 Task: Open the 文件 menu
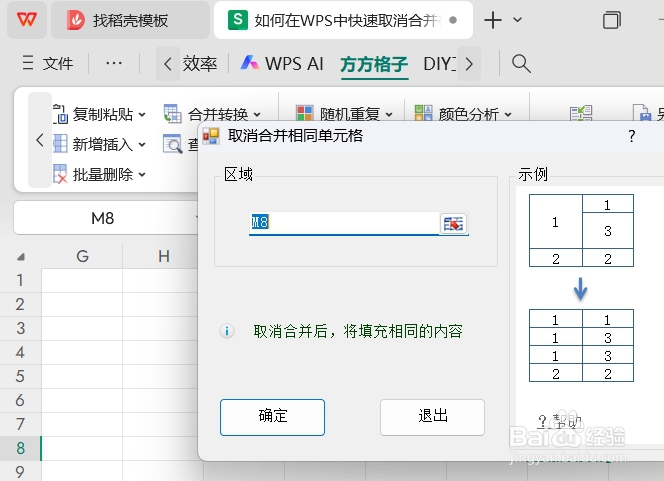click(48, 64)
